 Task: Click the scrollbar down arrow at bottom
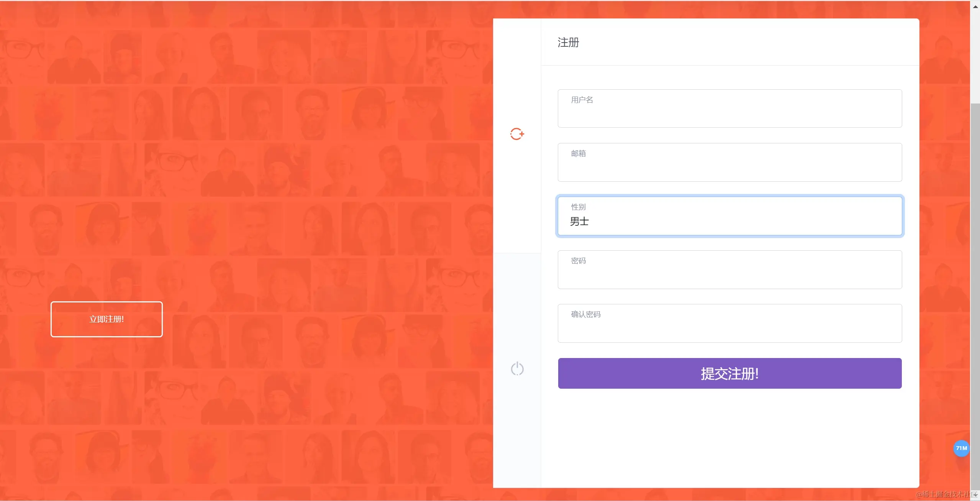coord(975,495)
